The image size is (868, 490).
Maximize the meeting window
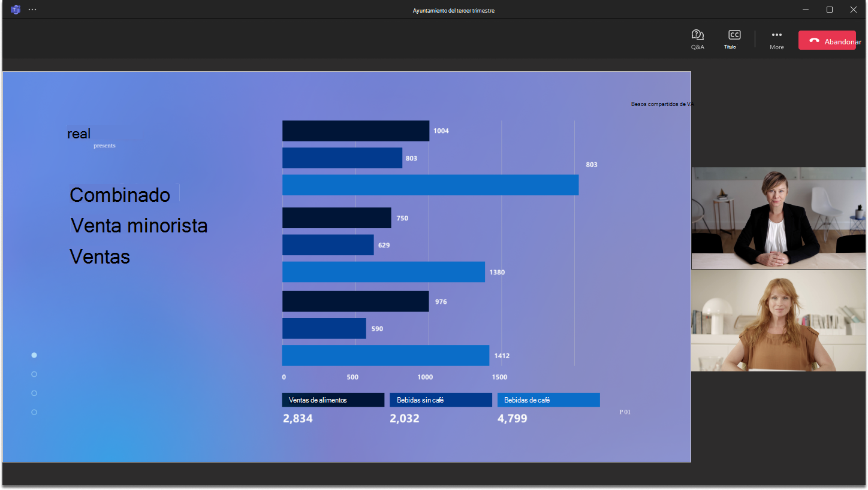[830, 10]
